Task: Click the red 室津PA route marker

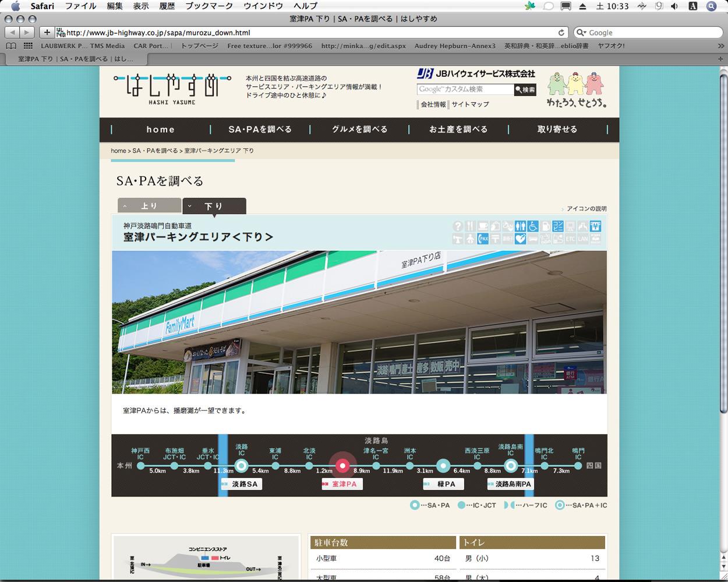Action: [342, 466]
